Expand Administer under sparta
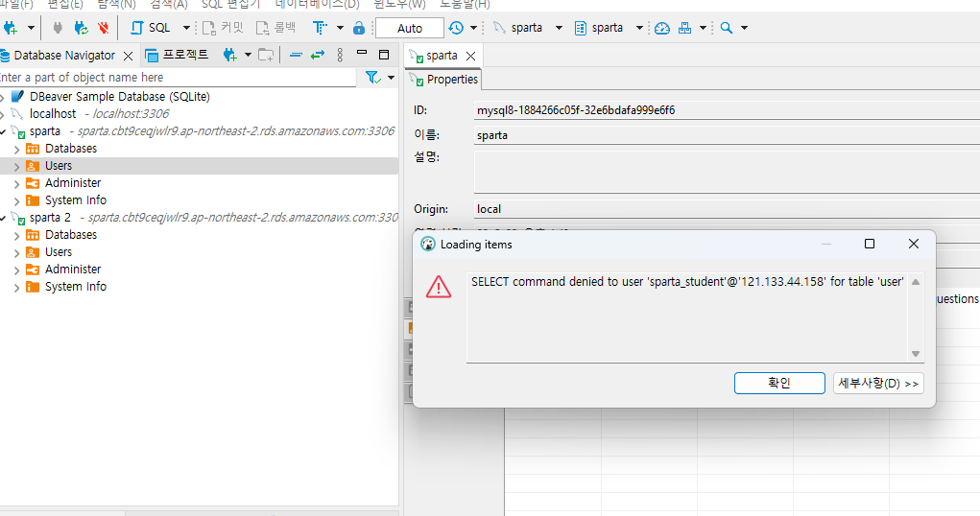980x516 pixels. pyautogui.click(x=17, y=183)
